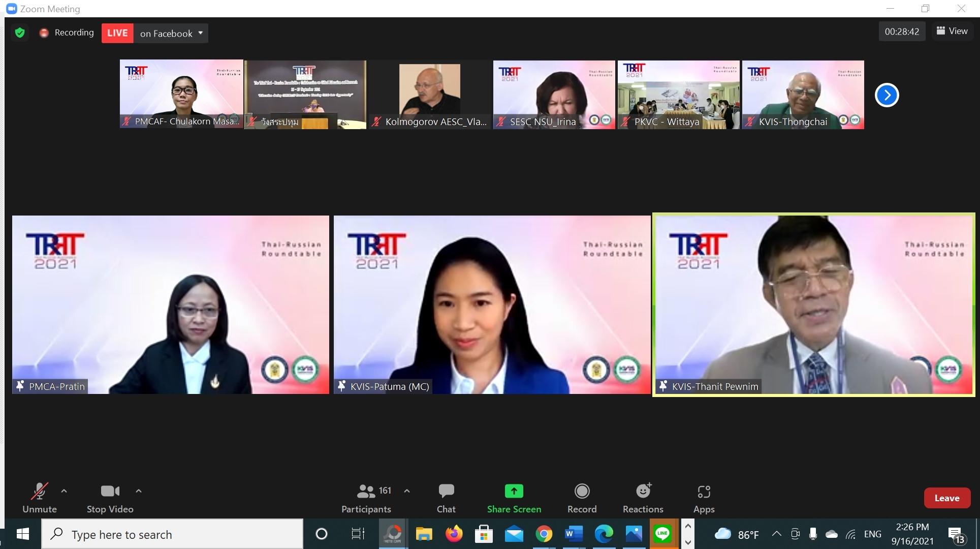Open the Photos app on the taskbar
980x549 pixels.
click(x=634, y=534)
